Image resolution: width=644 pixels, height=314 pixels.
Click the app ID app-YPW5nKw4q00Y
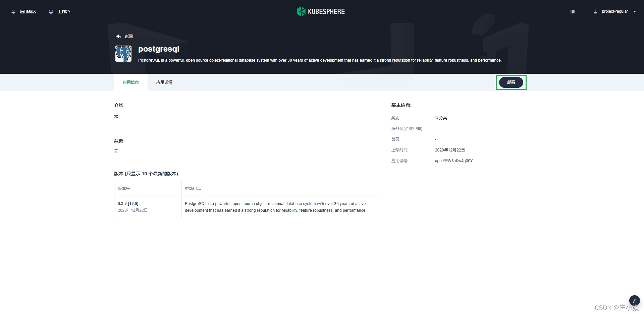coord(454,161)
